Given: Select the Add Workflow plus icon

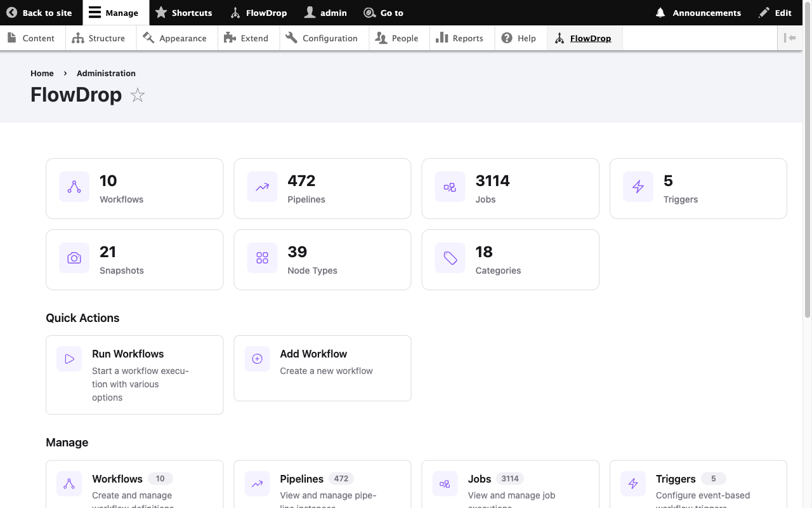Looking at the screenshot, I should coord(257,358).
